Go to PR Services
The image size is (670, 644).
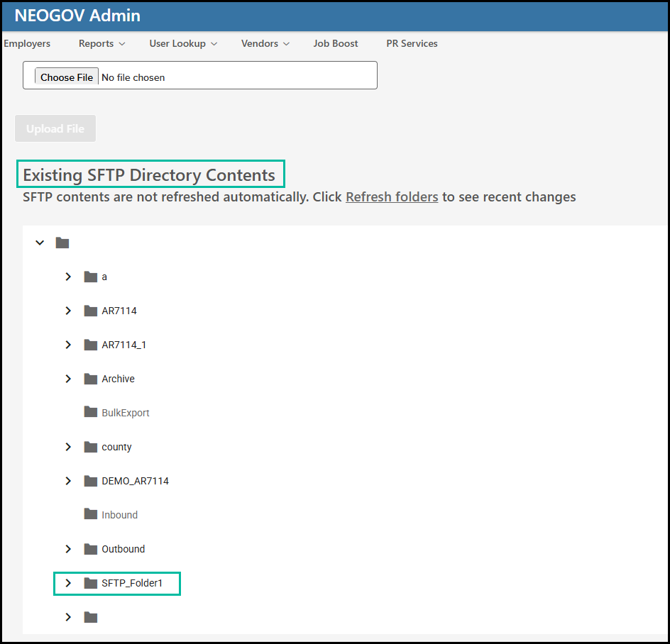412,43
